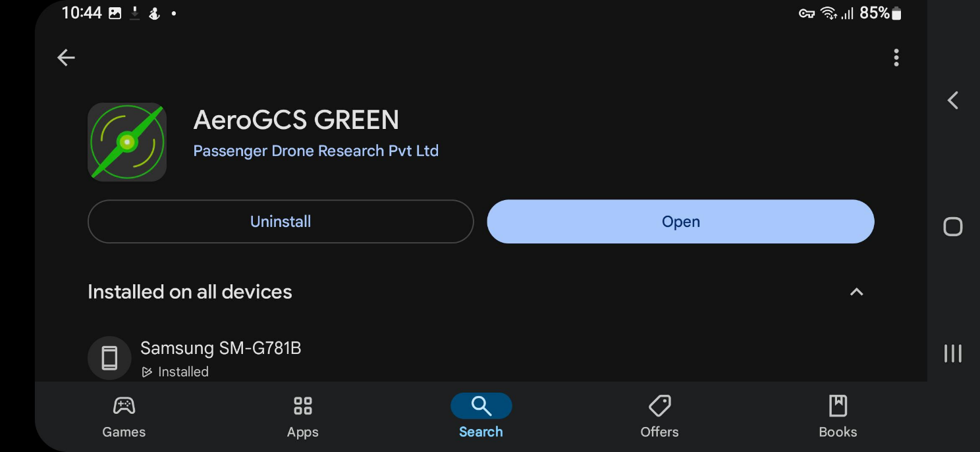Image resolution: width=980 pixels, height=452 pixels.
Task: Go to the Offers tab
Action: (659, 416)
